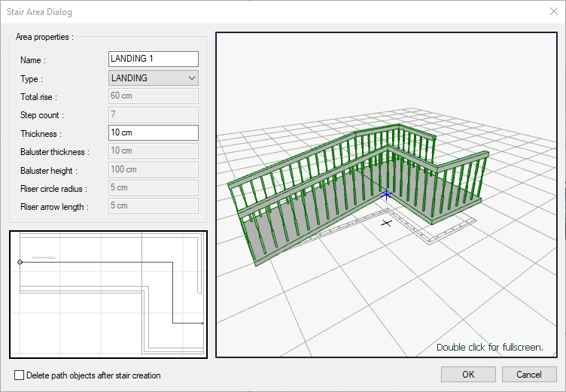This screenshot has width=566, height=392.
Task: Click the Total rise field
Action: 154,96
